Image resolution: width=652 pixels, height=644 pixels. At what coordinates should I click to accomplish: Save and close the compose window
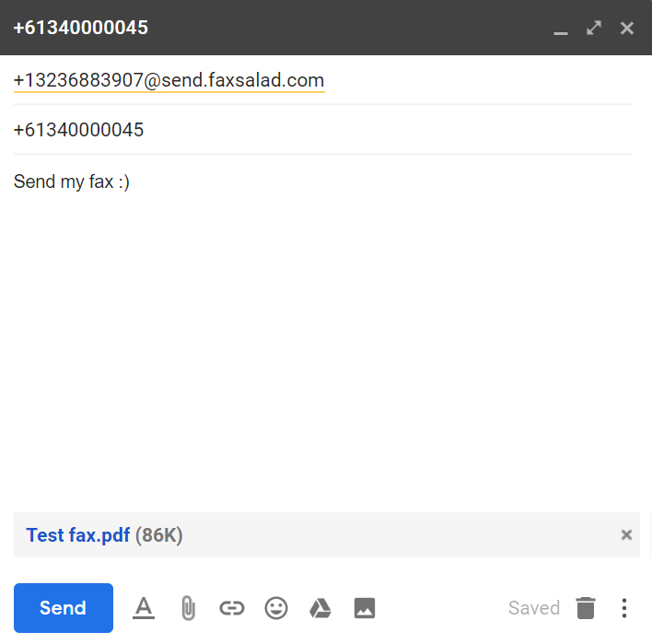point(627,29)
